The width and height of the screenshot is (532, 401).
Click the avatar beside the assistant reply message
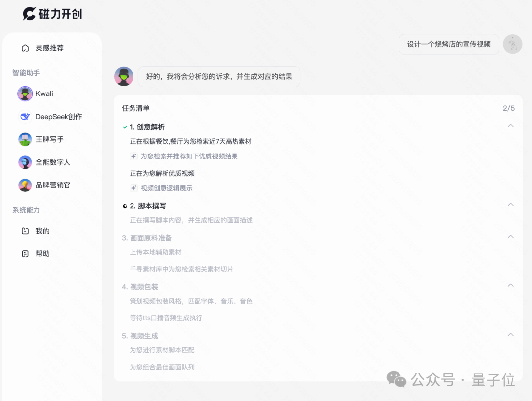click(124, 76)
